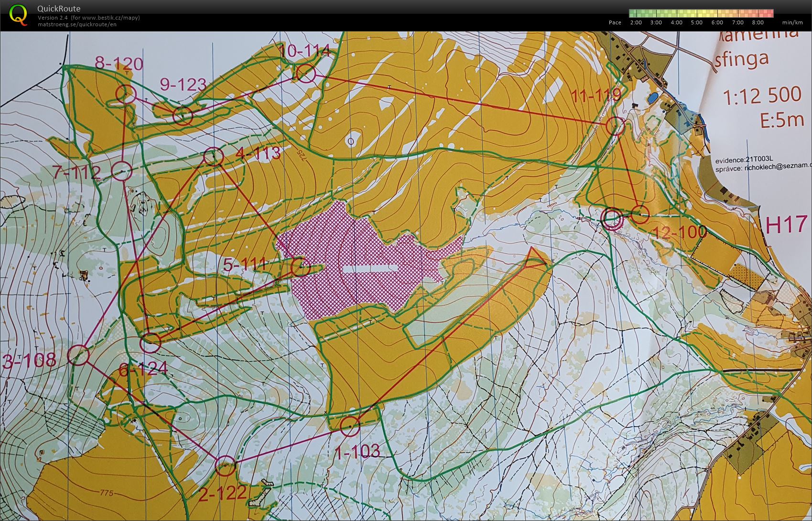Open the matstroeng.se/quickroute/en link
The image size is (812, 521).
click(77, 24)
